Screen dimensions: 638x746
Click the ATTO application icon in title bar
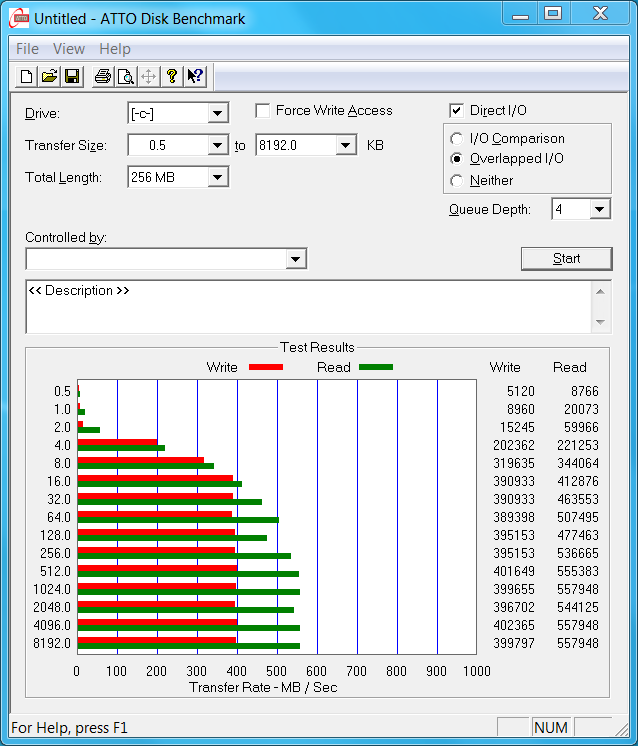pos(20,18)
